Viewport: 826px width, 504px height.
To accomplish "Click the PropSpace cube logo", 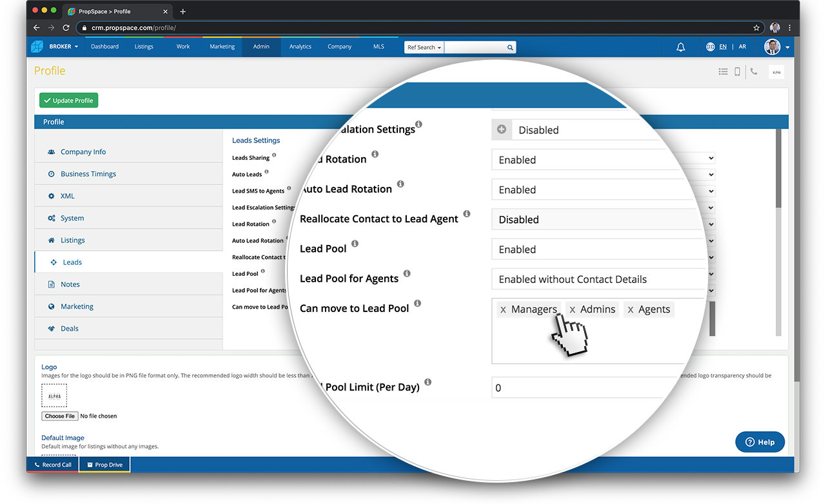I will [37, 46].
